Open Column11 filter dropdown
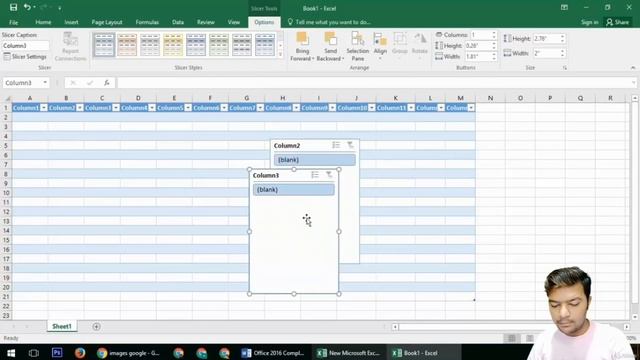This screenshot has height=360, width=640. point(411,108)
